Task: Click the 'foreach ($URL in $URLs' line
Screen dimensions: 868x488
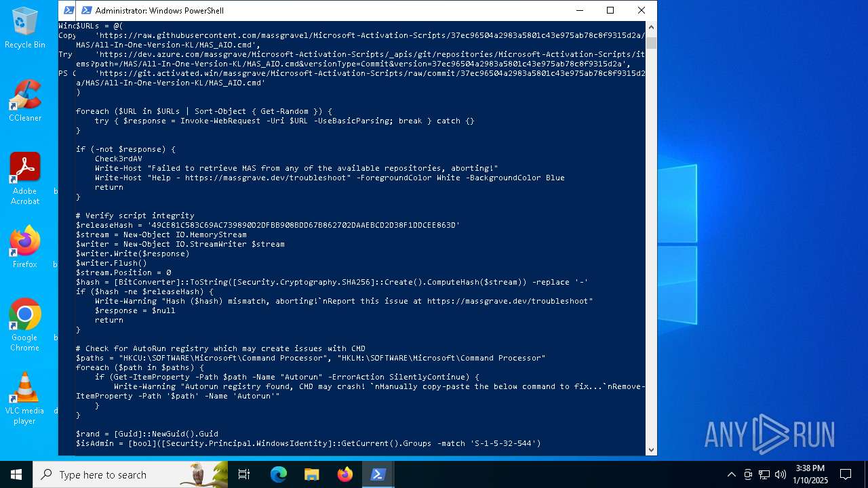Action: coord(204,111)
